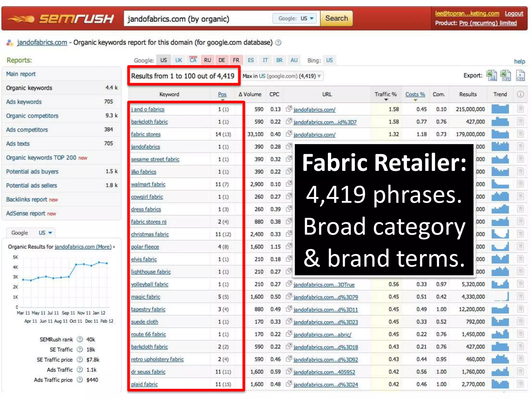Click the Ads Traffic help icon
This screenshot has height=399, width=532.
pyautogui.click(x=80, y=370)
